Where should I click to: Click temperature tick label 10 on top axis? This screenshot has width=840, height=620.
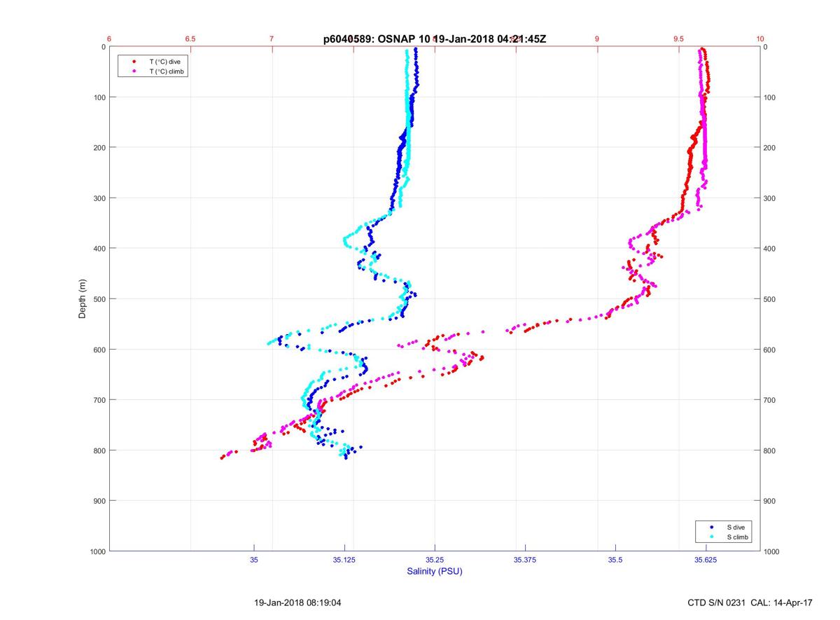[x=759, y=39]
